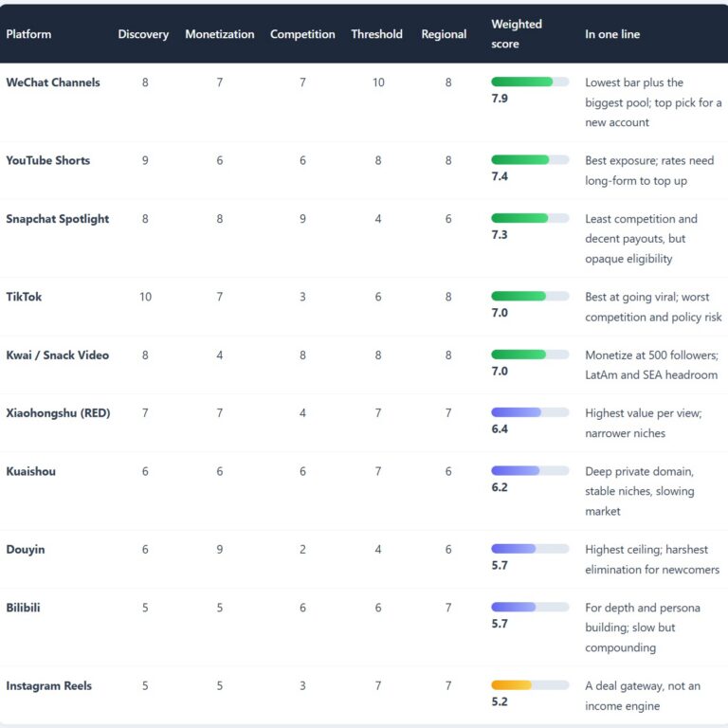The height and width of the screenshot is (728, 728).
Task: Click the In one line column header
Action: point(612,34)
